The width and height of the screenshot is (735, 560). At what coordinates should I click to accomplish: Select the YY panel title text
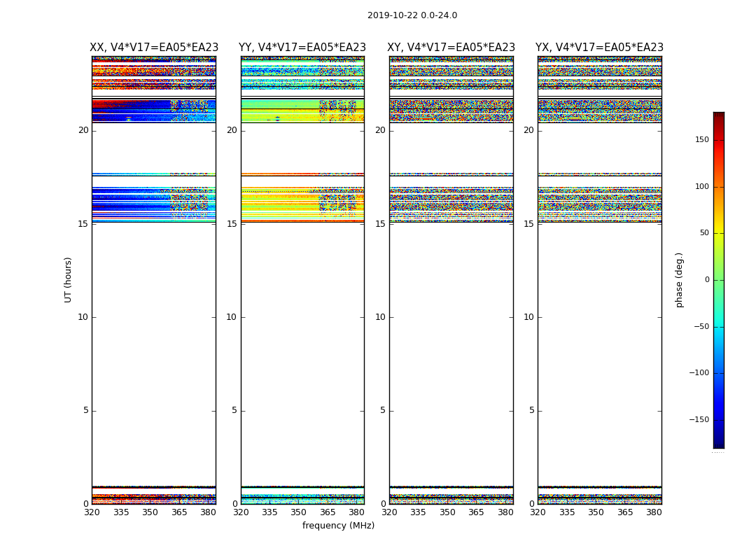tap(302, 48)
